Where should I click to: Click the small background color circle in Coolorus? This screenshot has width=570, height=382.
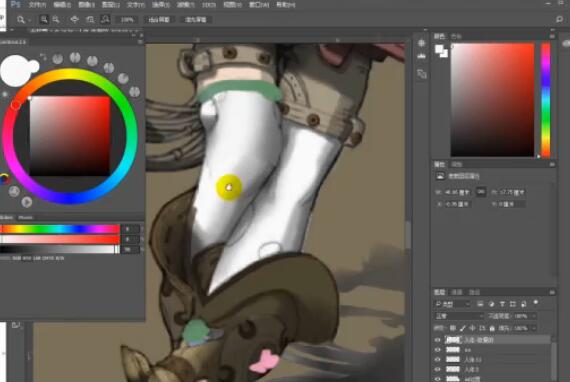pyautogui.click(x=33, y=66)
